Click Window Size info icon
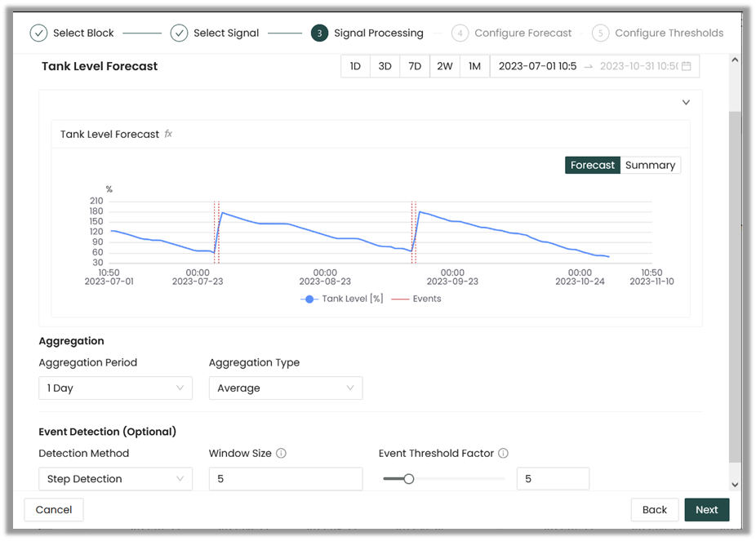The height and width of the screenshot is (541, 756). 282,454
